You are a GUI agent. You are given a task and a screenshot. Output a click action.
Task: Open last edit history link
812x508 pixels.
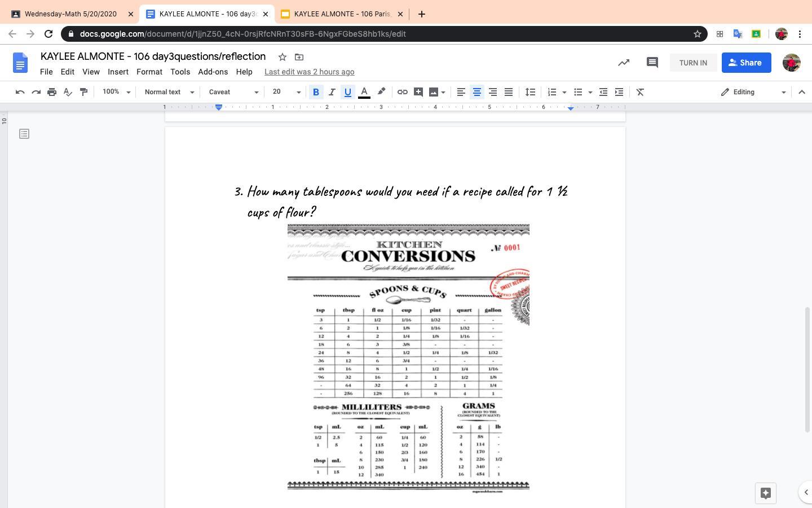click(x=310, y=72)
